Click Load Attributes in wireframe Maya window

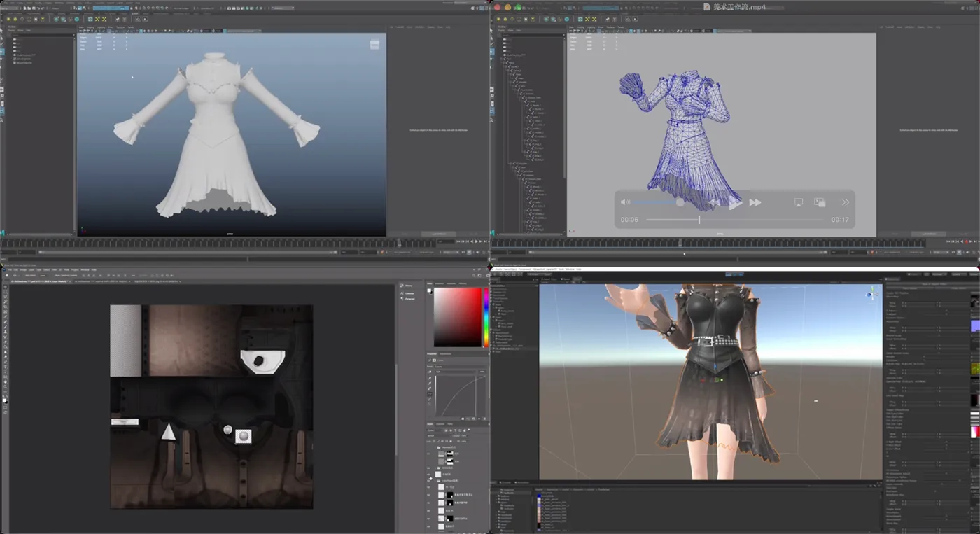tap(928, 234)
